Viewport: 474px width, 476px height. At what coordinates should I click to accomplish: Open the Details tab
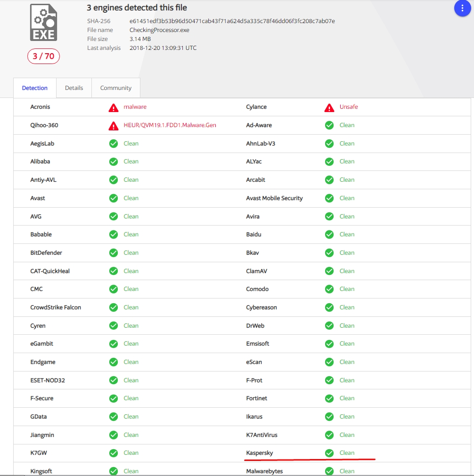[74, 88]
